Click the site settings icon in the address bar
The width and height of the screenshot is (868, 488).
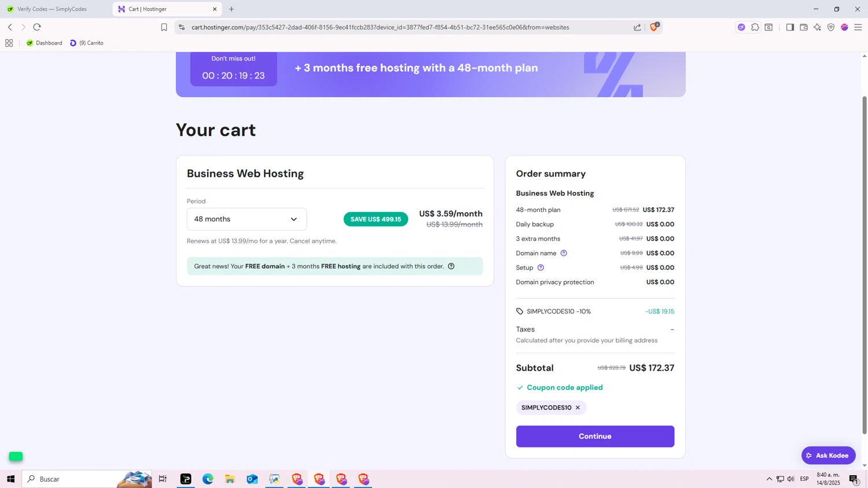182,27
